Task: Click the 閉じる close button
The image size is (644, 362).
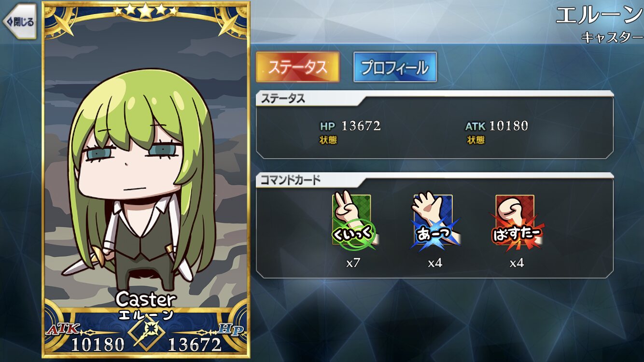Action: coord(19,22)
